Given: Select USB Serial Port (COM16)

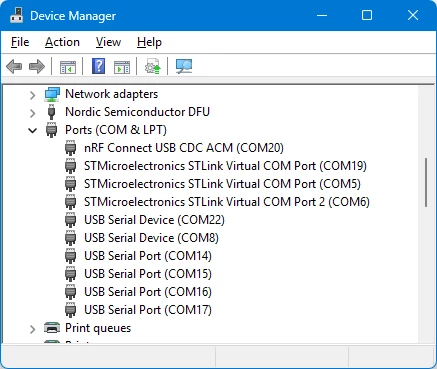Looking at the screenshot, I should pyautogui.click(x=148, y=292).
